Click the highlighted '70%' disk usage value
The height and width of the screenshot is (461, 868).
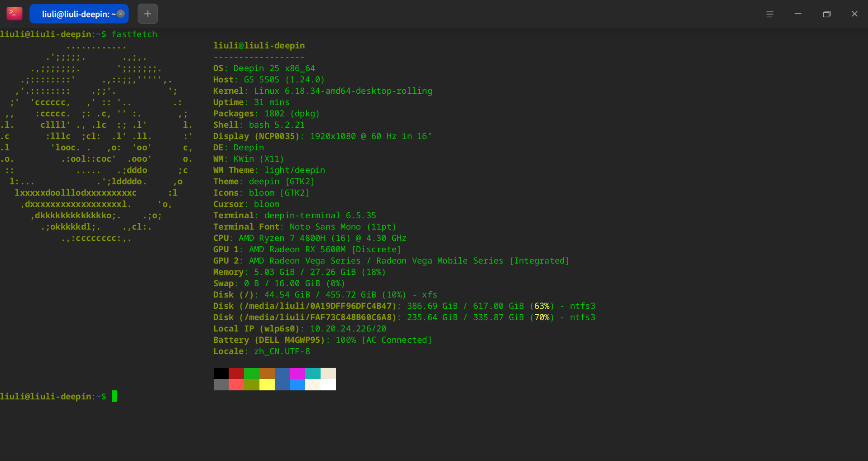point(542,317)
